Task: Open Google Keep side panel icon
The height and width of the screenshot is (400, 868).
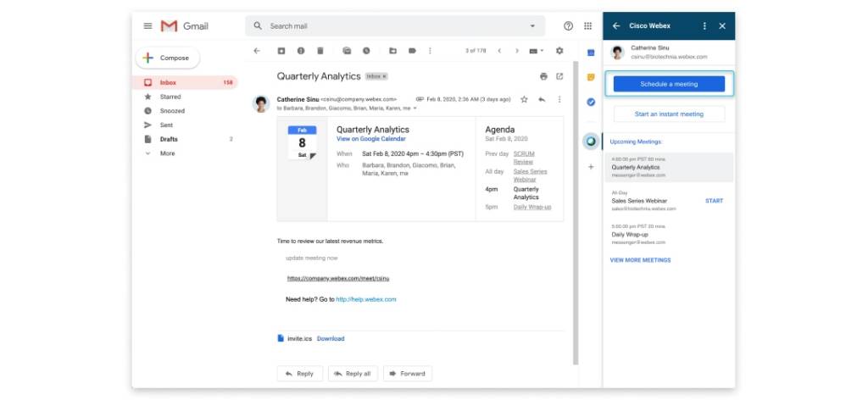Action: pyautogui.click(x=591, y=77)
